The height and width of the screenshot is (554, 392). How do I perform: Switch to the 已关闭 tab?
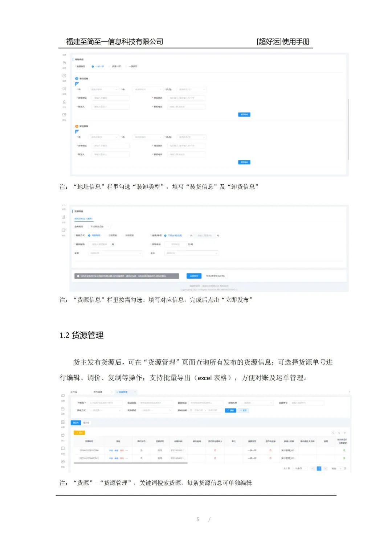click(x=86, y=423)
